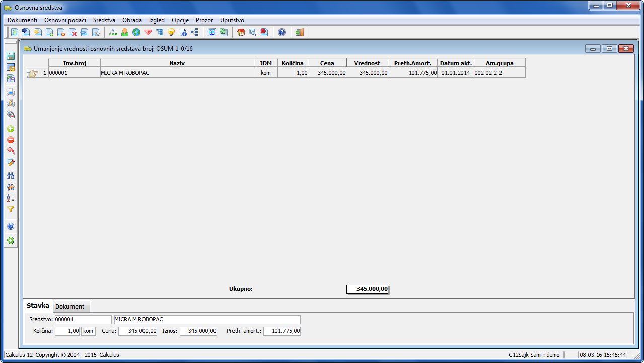Viewport: 644px width, 363px height.
Task: Click the A-Z sort icon
Action: (x=11, y=198)
